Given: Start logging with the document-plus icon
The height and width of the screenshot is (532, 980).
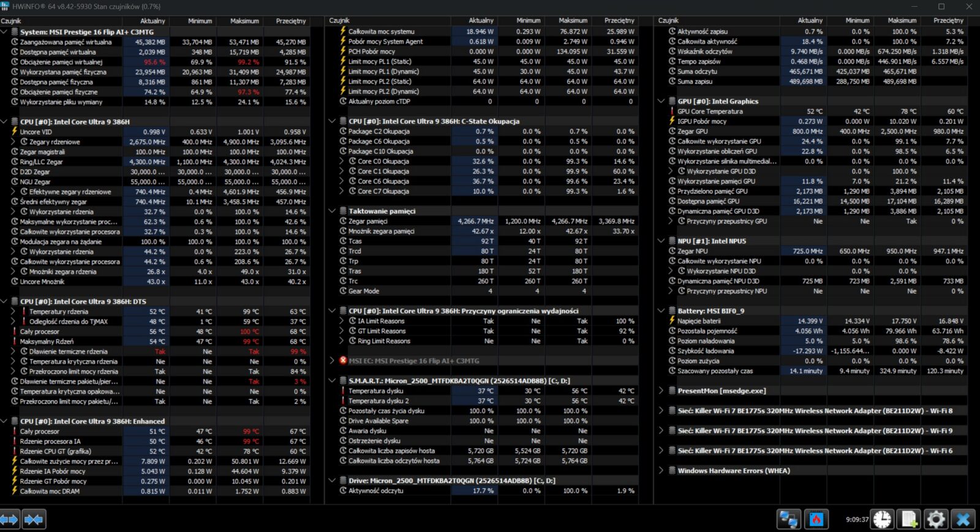Looking at the screenshot, I should pos(909,520).
